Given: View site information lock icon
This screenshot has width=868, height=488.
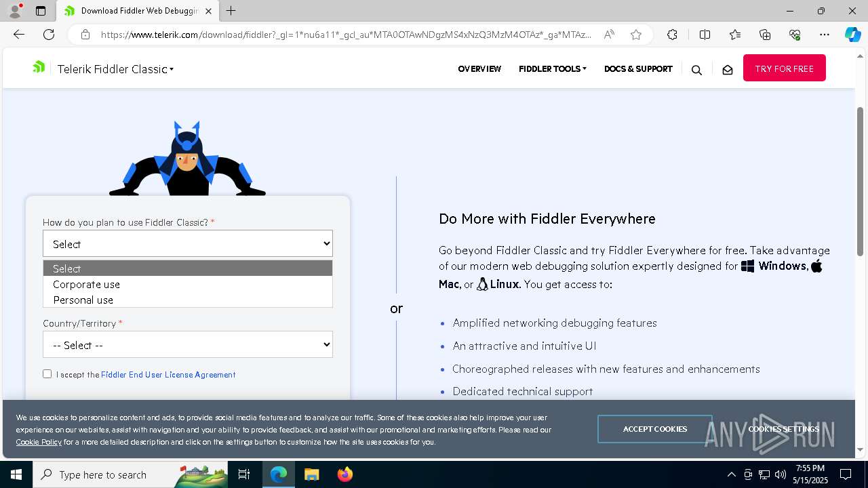Looking at the screenshot, I should (x=85, y=35).
